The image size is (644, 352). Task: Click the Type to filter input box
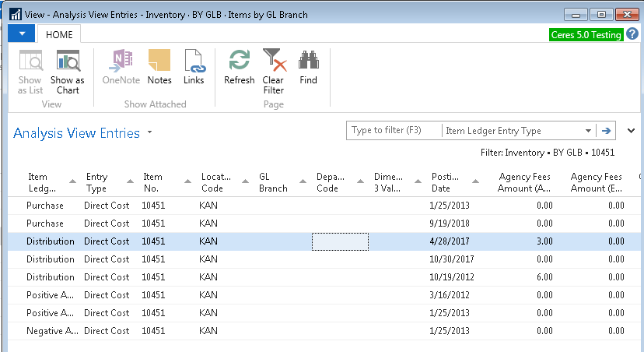[394, 131]
